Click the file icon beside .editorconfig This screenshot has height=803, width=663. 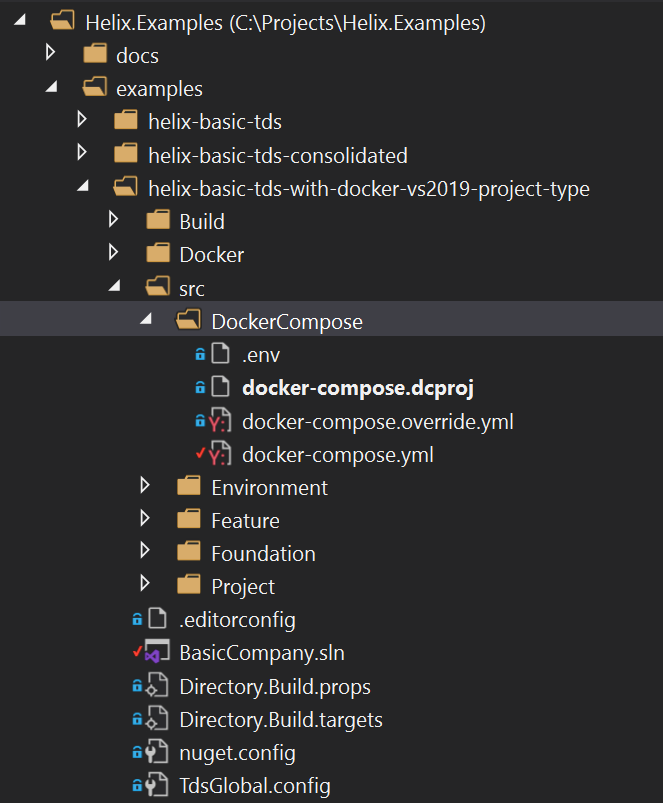coord(157,620)
